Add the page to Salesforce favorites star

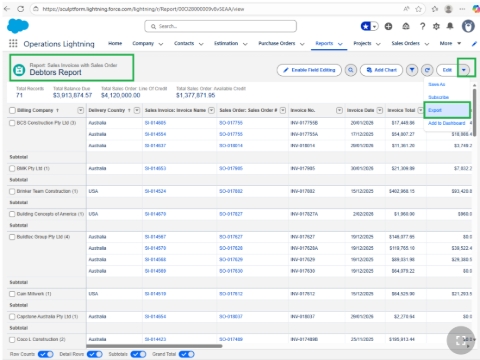click(x=366, y=26)
